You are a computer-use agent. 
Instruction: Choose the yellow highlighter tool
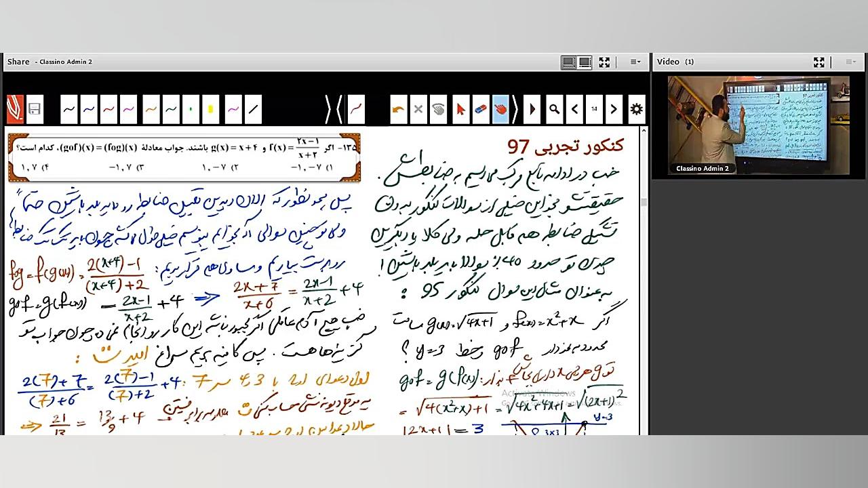(x=211, y=109)
